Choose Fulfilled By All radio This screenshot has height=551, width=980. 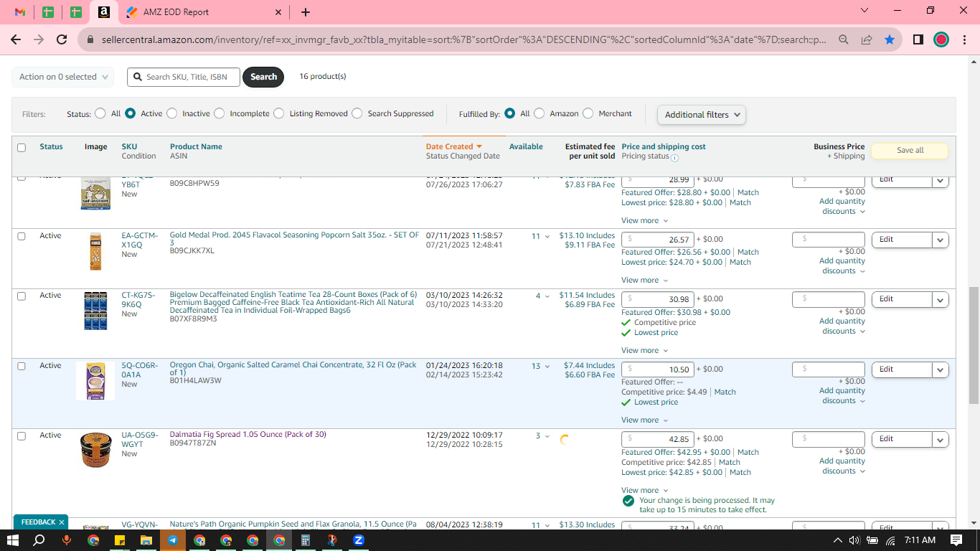point(509,113)
